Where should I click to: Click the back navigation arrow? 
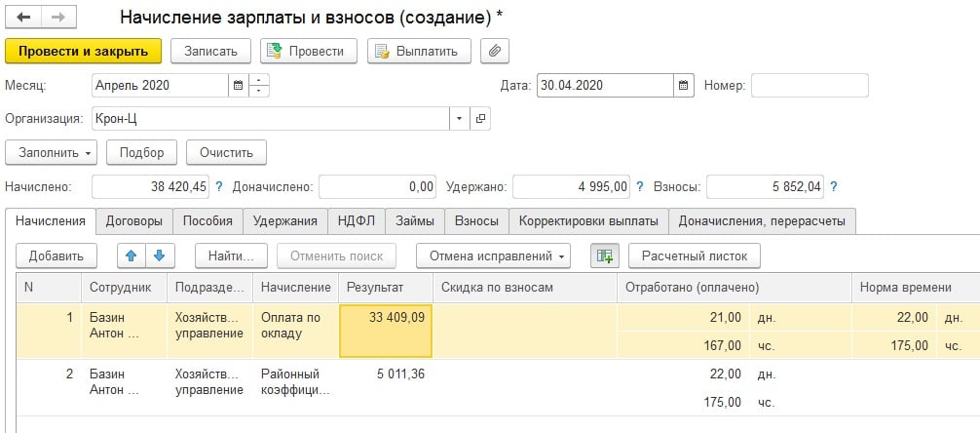pos(23,19)
